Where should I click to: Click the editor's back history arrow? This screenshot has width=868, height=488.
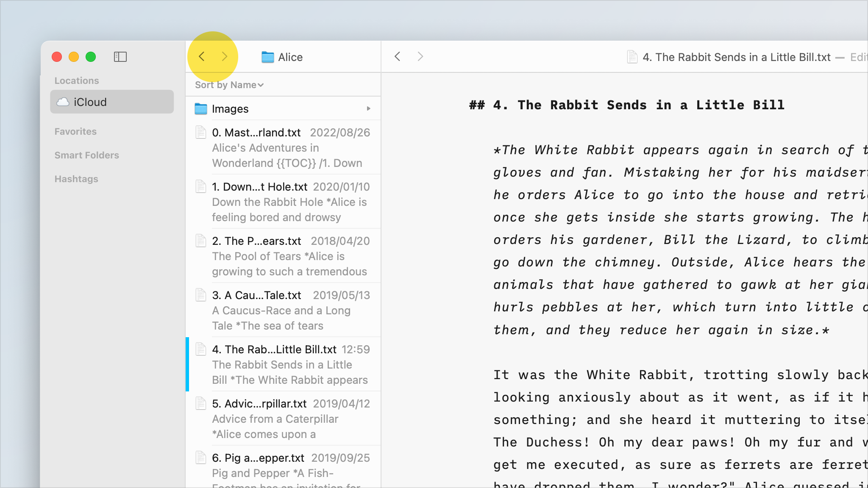click(x=397, y=56)
